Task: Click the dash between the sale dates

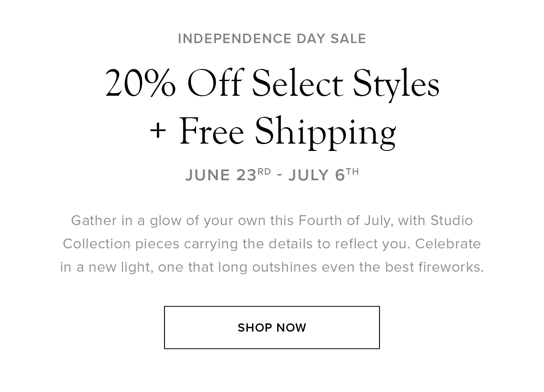Action: 280,176
